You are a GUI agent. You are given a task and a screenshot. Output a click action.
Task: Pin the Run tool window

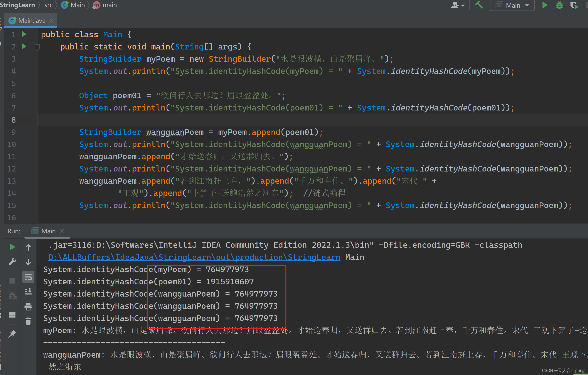(x=12, y=334)
